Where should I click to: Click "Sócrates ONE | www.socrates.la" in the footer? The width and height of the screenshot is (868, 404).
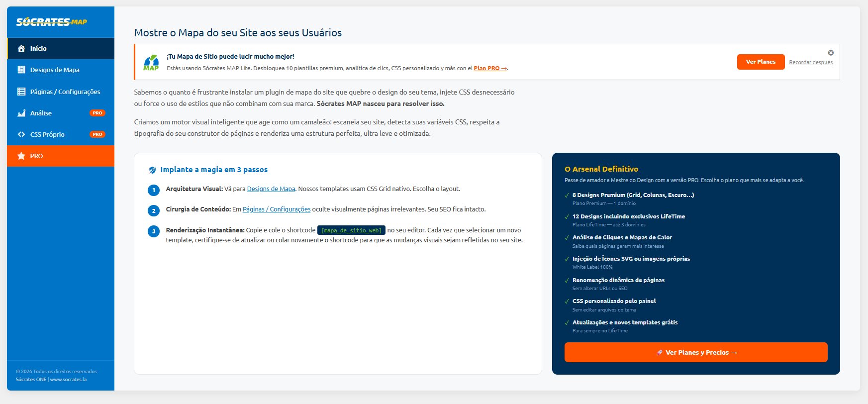pos(51,380)
